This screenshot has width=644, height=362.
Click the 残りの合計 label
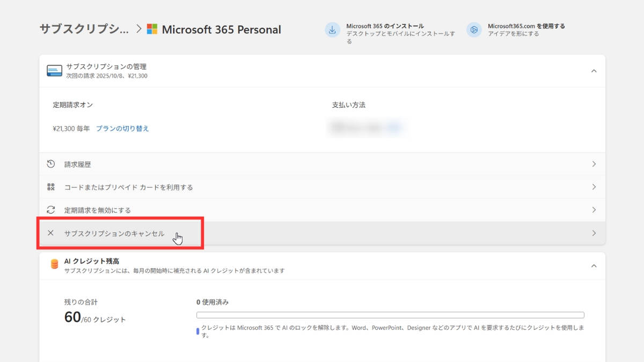[81, 302]
